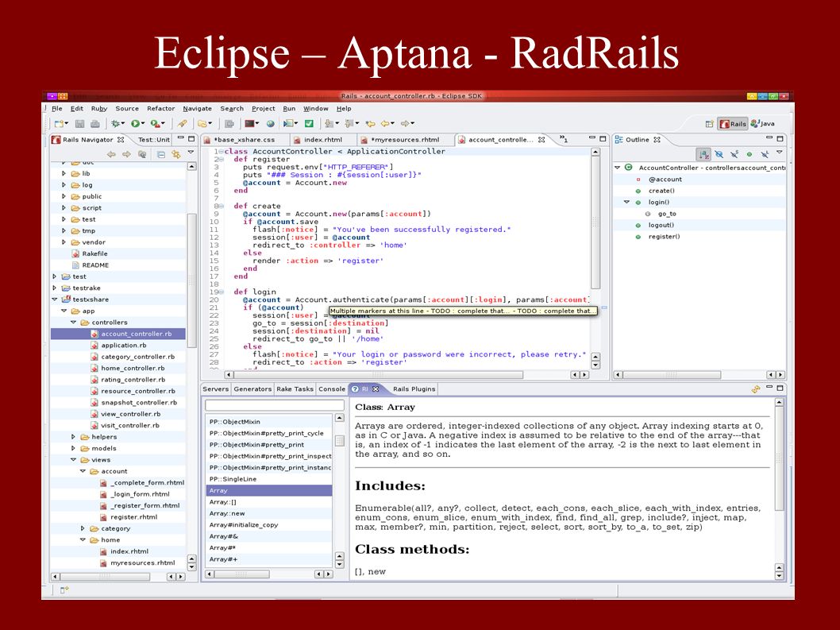Screen dimensions: 840x630
Task: Select home_controller.rb file
Action: pyautogui.click(x=133, y=368)
